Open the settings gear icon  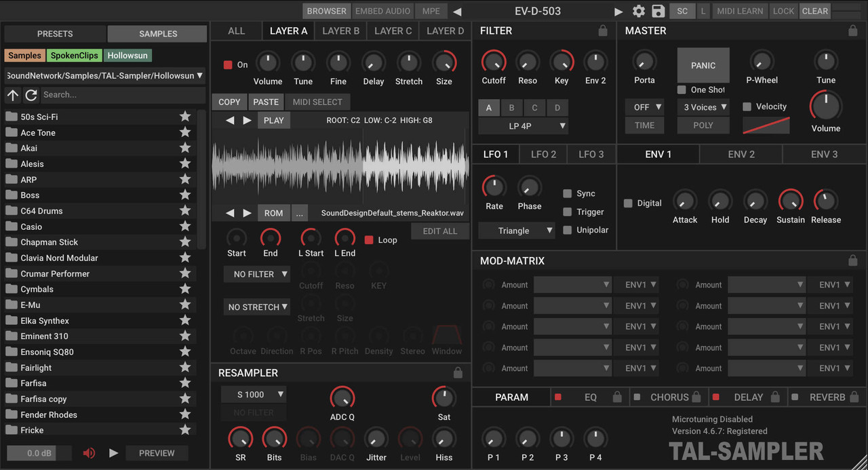click(639, 11)
